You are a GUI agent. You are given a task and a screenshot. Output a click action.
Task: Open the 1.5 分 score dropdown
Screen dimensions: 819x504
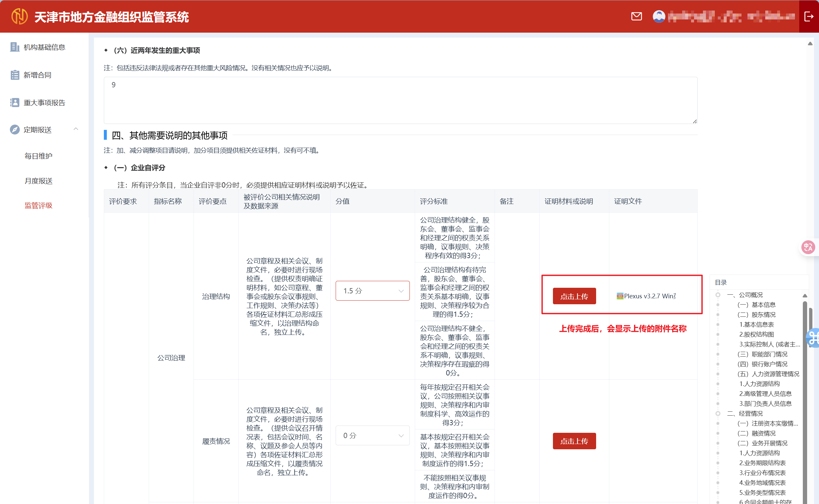pyautogui.click(x=372, y=291)
